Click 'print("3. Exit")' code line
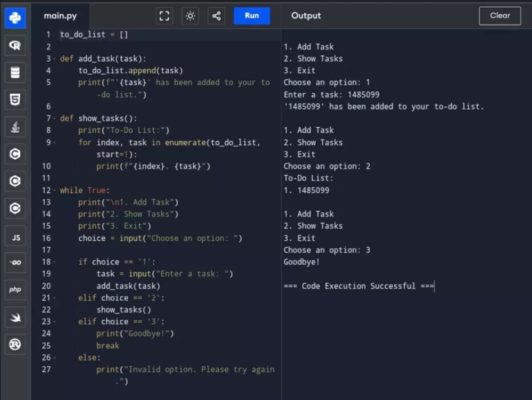 tap(115, 226)
